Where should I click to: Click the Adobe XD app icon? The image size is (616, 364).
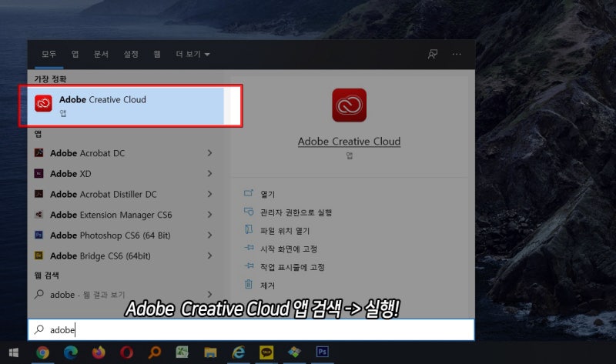click(39, 173)
